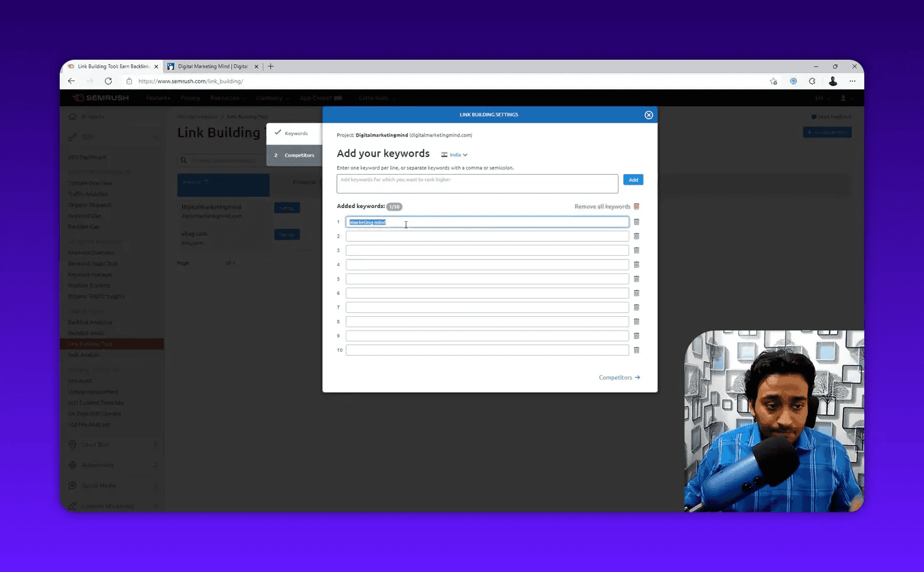
Task: Expand the Local SEO section chevron
Action: click(155, 444)
